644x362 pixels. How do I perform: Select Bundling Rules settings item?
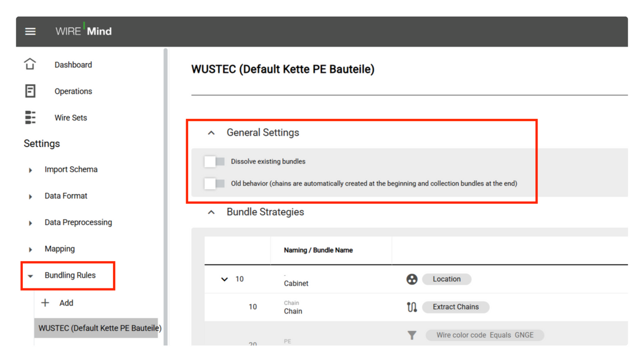pos(70,275)
